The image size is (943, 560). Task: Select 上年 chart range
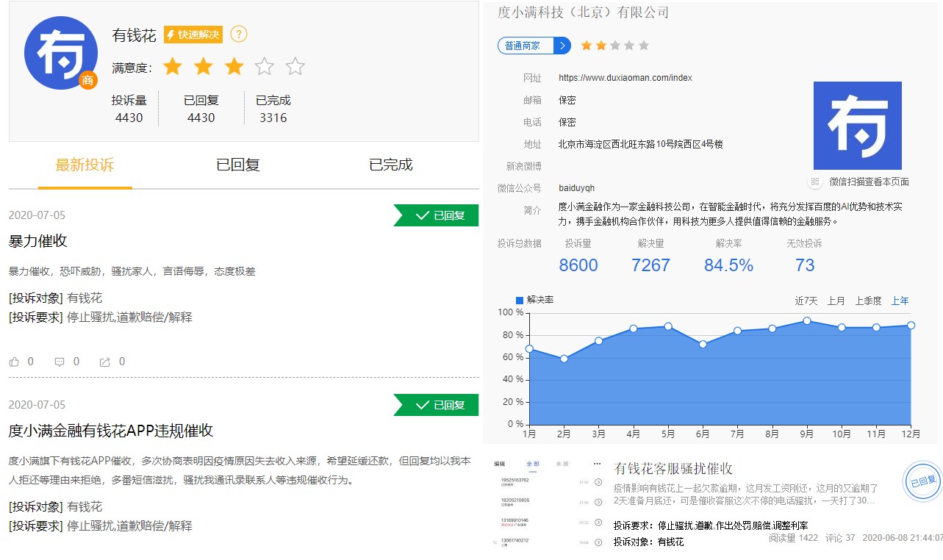click(x=900, y=301)
